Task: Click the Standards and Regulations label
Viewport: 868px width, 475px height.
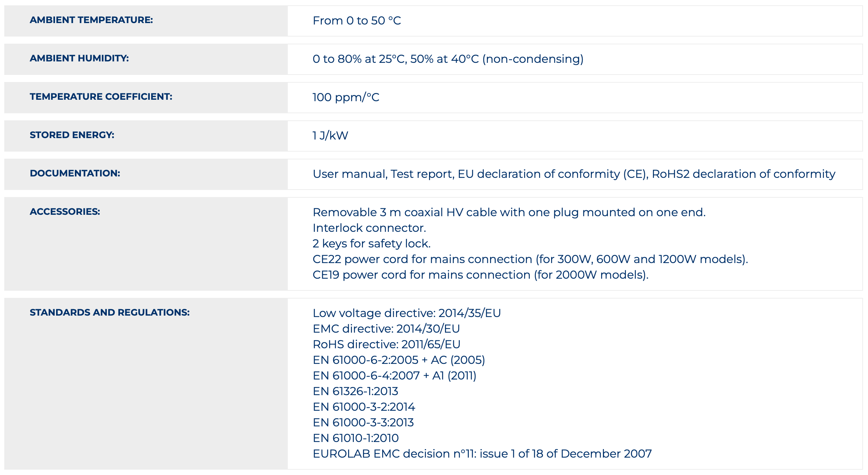Action: tap(110, 312)
